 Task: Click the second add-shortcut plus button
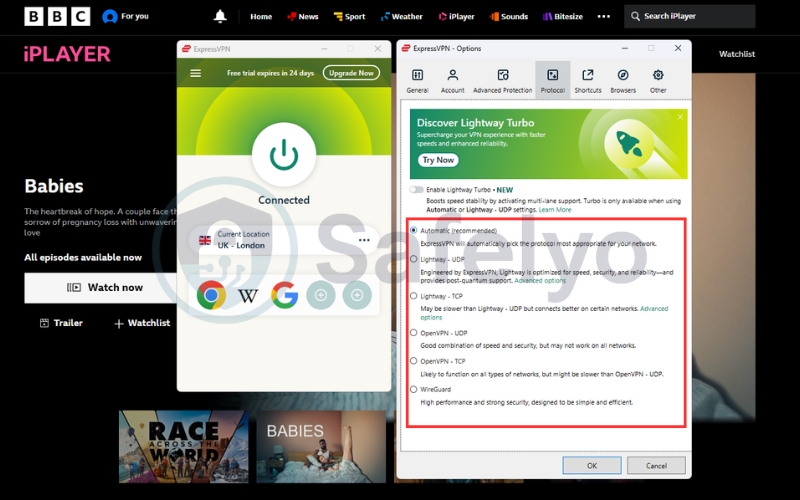click(357, 295)
